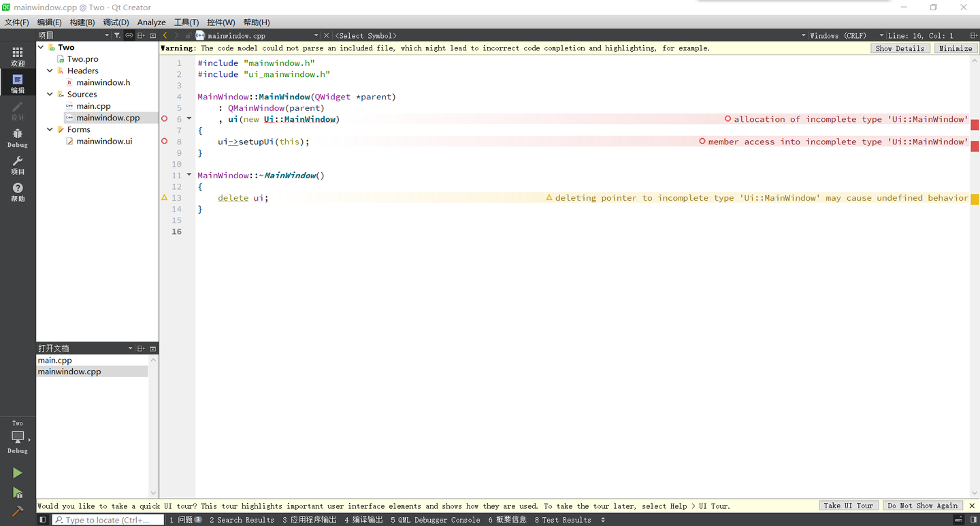Click the Type to locate search field

pyautogui.click(x=109, y=520)
